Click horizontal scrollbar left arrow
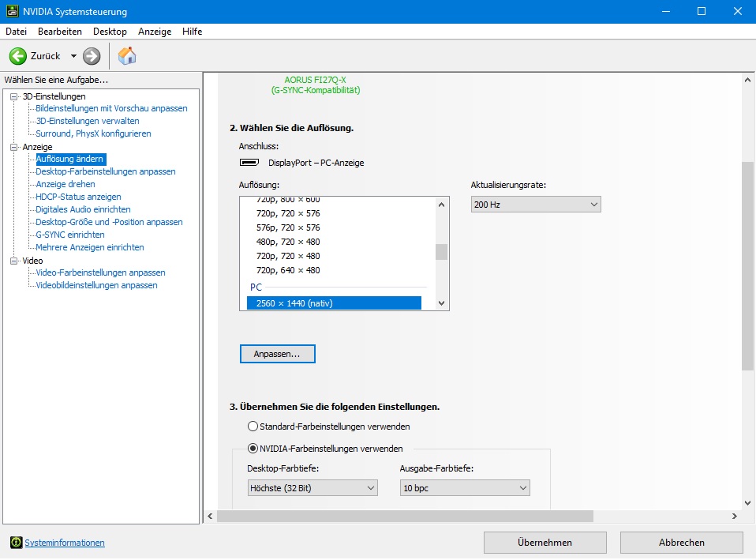 [x=210, y=516]
